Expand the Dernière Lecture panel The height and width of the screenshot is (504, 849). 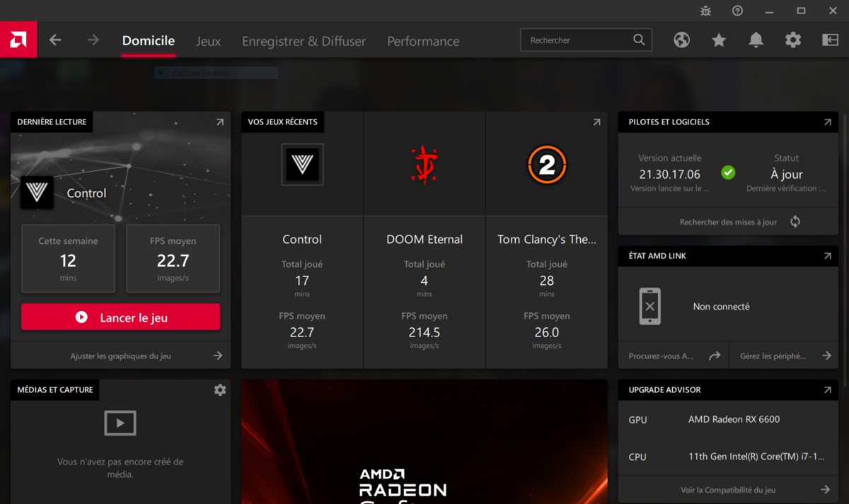tap(220, 122)
